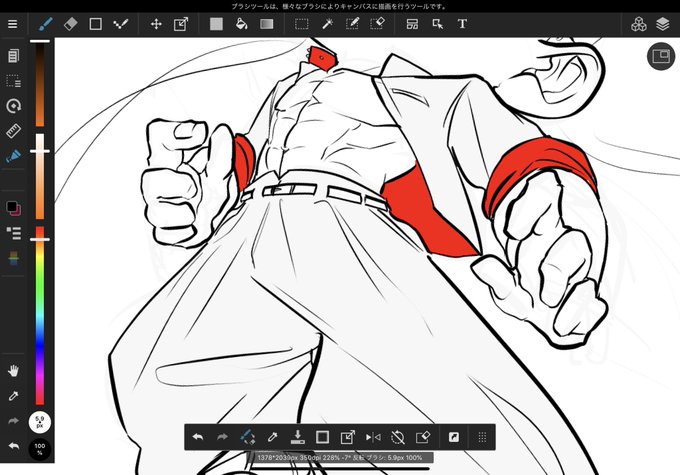
Task: Open the Materials cube panel
Action: click(x=638, y=24)
